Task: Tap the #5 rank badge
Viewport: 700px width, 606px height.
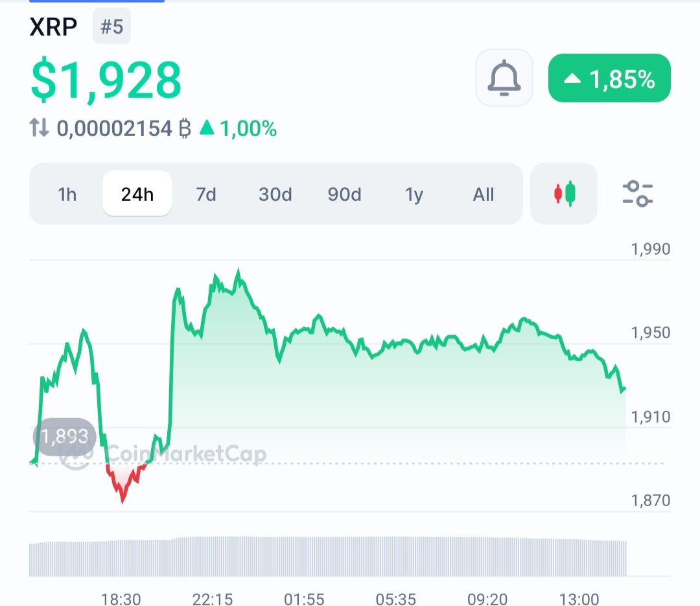Action: tap(111, 27)
